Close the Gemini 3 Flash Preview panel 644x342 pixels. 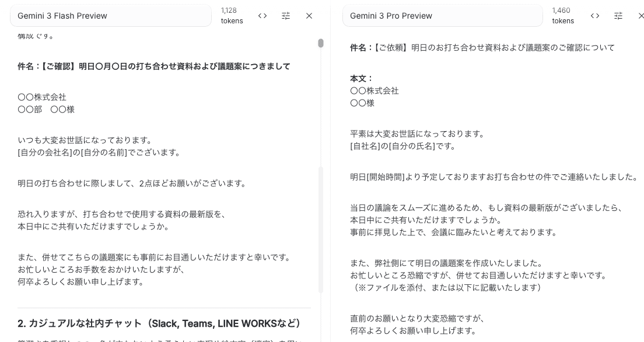click(x=309, y=16)
